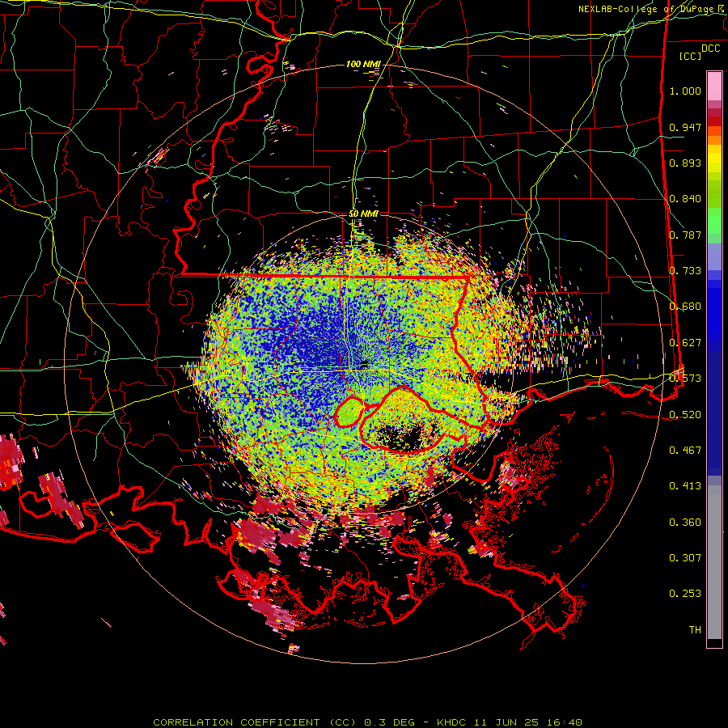728x728 pixels.
Task: Click the 0.893 legend value
Action: click(x=685, y=163)
